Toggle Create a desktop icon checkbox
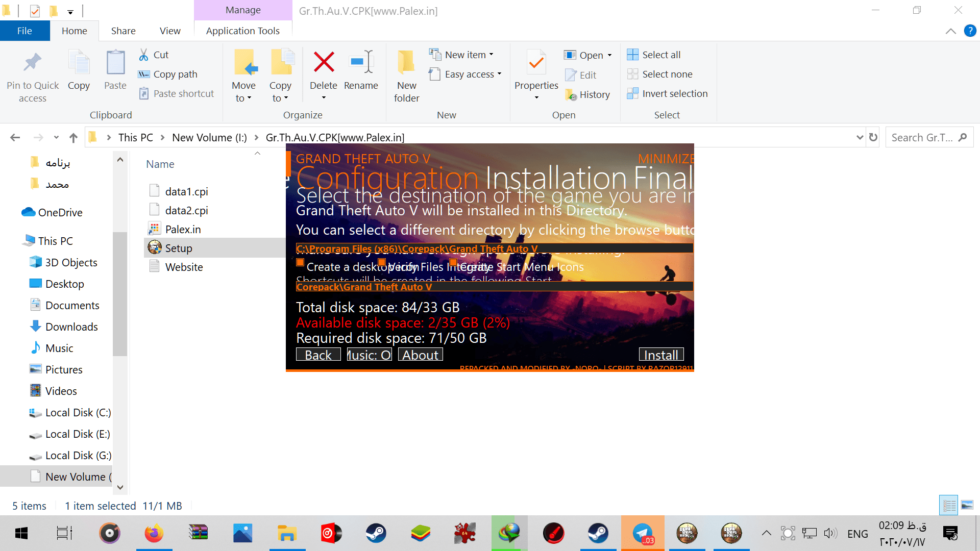 point(300,262)
